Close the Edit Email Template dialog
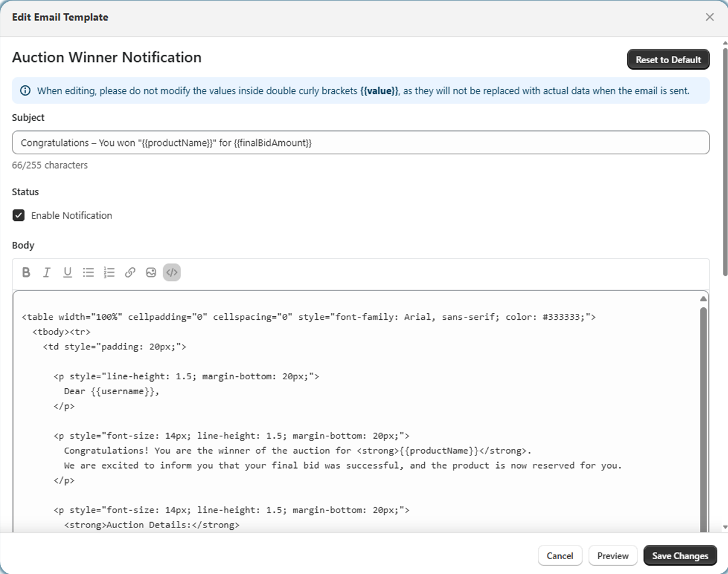Viewport: 728px width, 574px height. tap(710, 17)
